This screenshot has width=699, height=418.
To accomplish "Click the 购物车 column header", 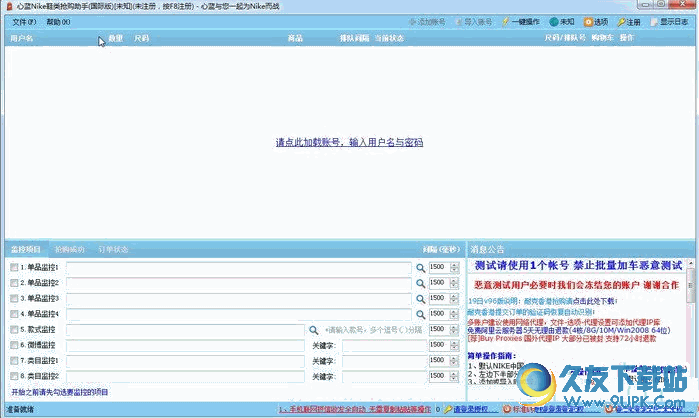I will (602, 38).
